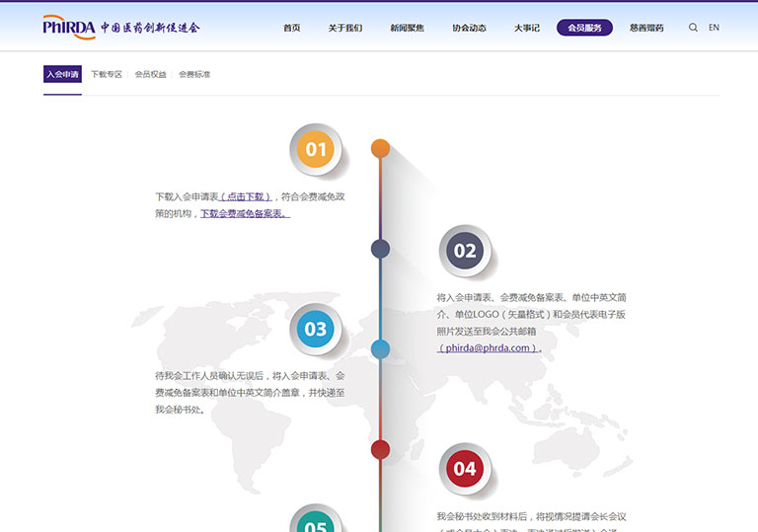Click the orange step 01 badge
Viewport: 758px width, 532px height.
click(316, 150)
